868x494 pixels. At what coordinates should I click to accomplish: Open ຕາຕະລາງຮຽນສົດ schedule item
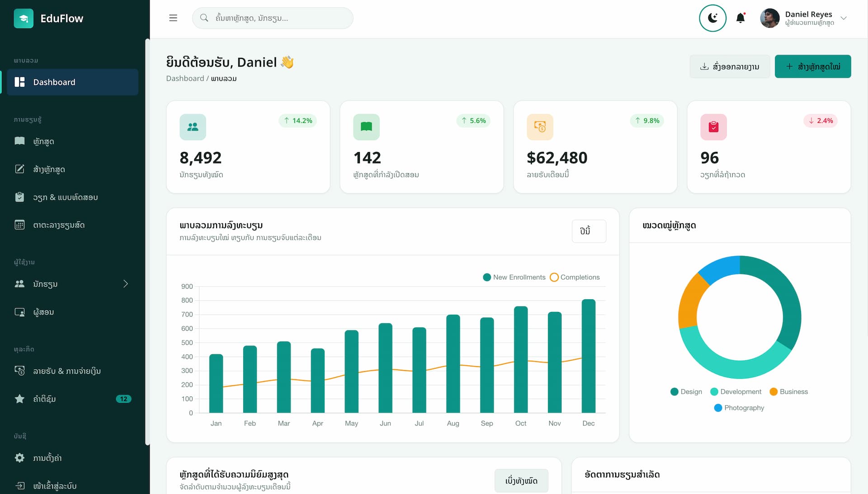click(72, 225)
